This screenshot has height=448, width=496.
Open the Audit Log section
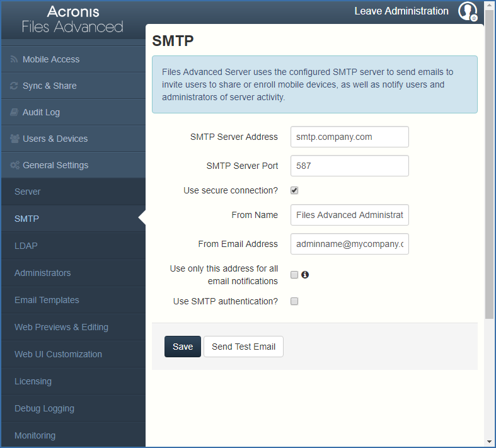(x=73, y=112)
